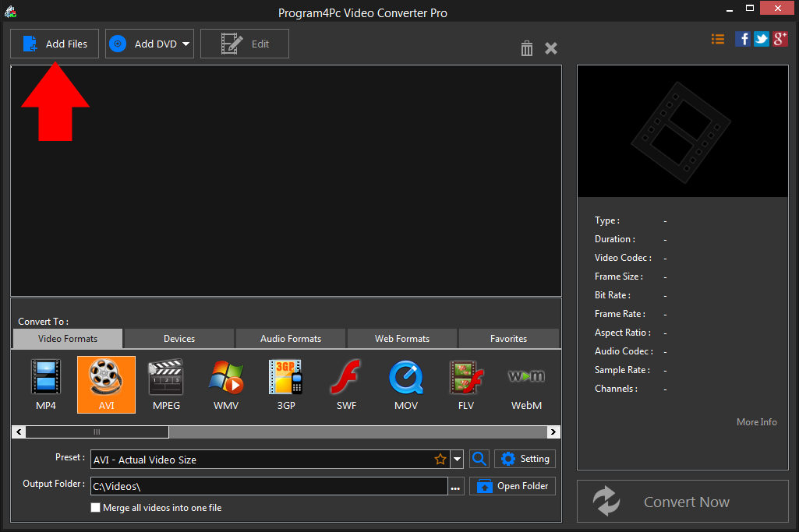Screen dimensions: 799x532
Task: Expand the Preset selection list
Action: coord(458,459)
